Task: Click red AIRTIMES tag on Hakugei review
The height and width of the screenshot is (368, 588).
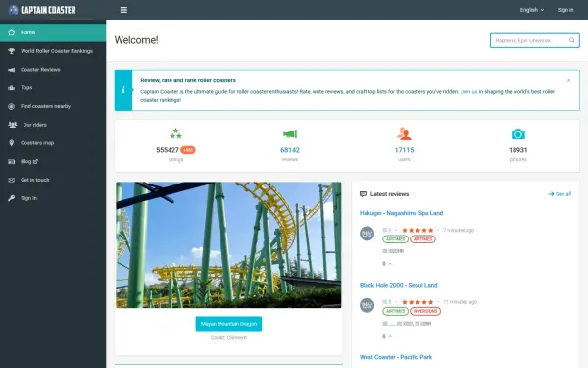Action: pyautogui.click(x=422, y=239)
